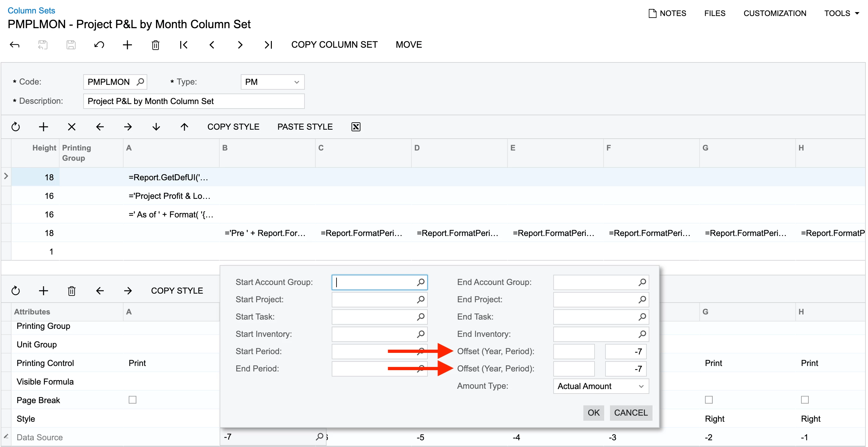This screenshot has width=868, height=447.
Task: Toggle Page Break checkbox in column G
Action: point(709,400)
